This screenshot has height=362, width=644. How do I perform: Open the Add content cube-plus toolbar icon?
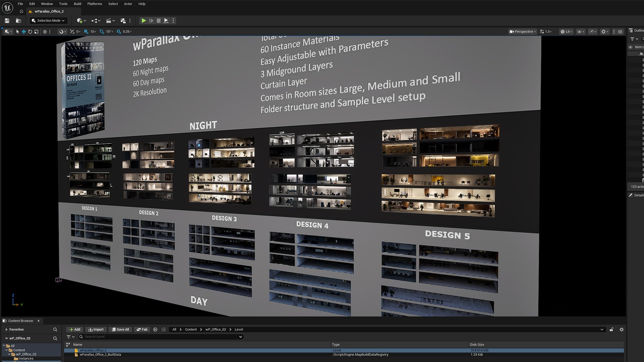[81, 21]
